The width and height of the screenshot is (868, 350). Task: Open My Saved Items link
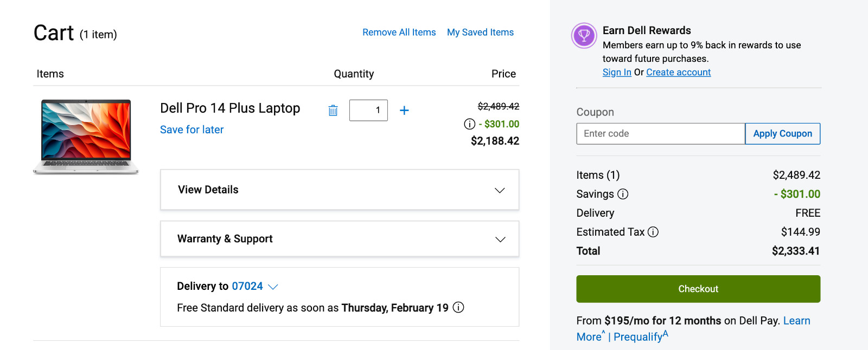pos(480,33)
